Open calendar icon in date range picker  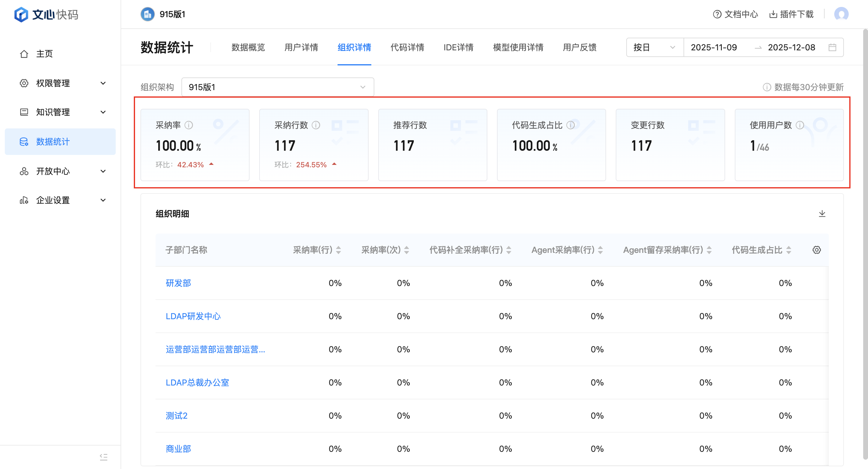pyautogui.click(x=832, y=48)
